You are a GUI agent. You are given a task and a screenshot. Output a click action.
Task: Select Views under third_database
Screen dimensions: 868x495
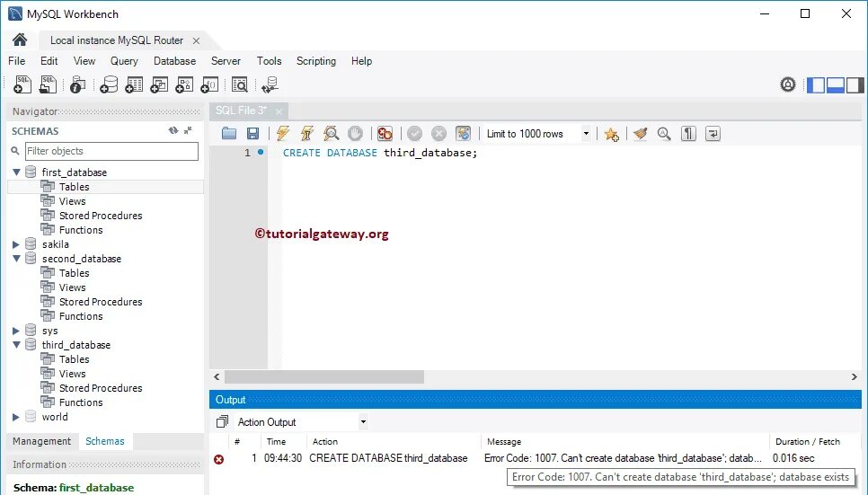click(x=73, y=374)
